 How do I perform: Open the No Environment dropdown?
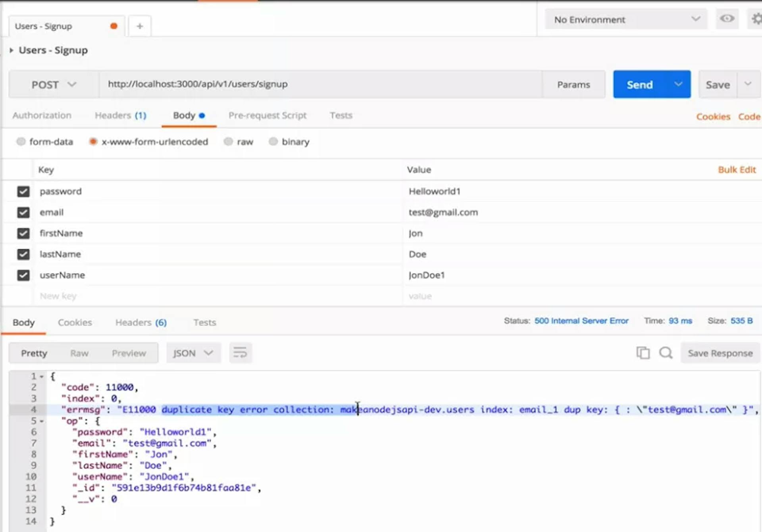(626, 19)
